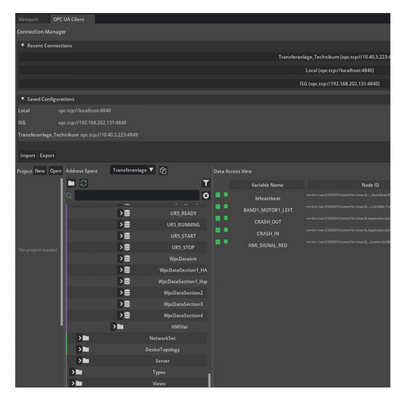This screenshot has width=400, height=400.
Task: Click the folder icon above the address space search
Action: (x=71, y=183)
